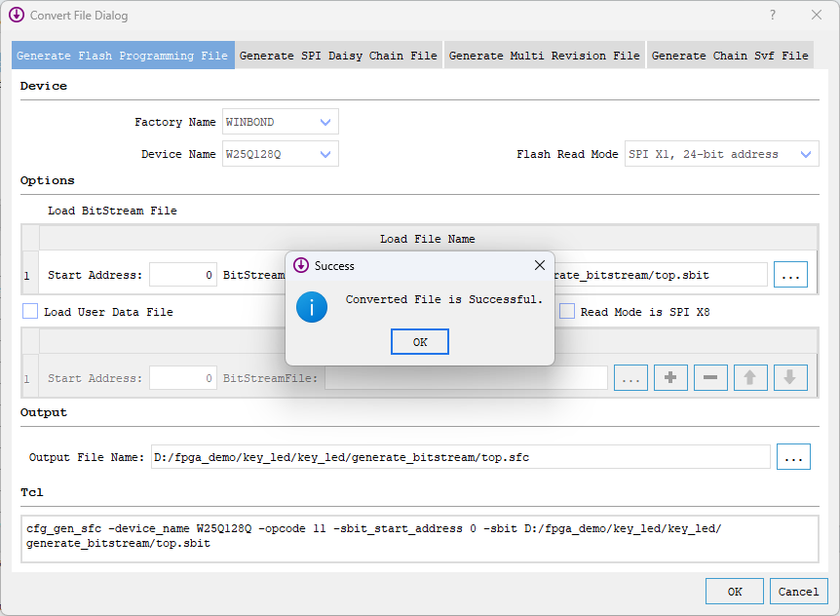Click the move row down arrow icon
Screen dimensions: 840x616
point(790,377)
